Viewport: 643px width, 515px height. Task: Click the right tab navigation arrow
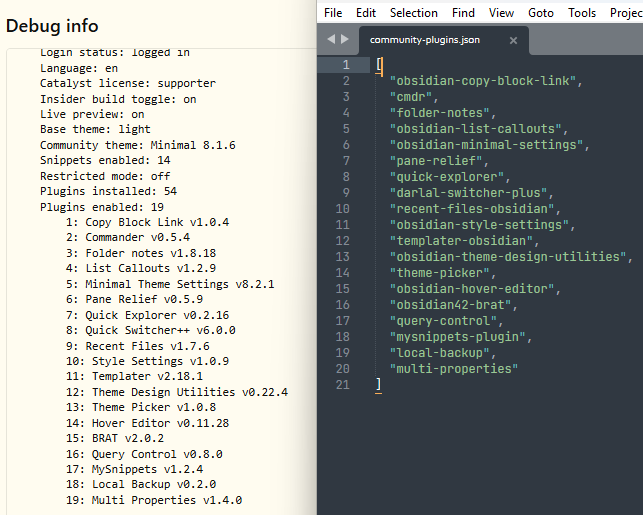(x=346, y=40)
